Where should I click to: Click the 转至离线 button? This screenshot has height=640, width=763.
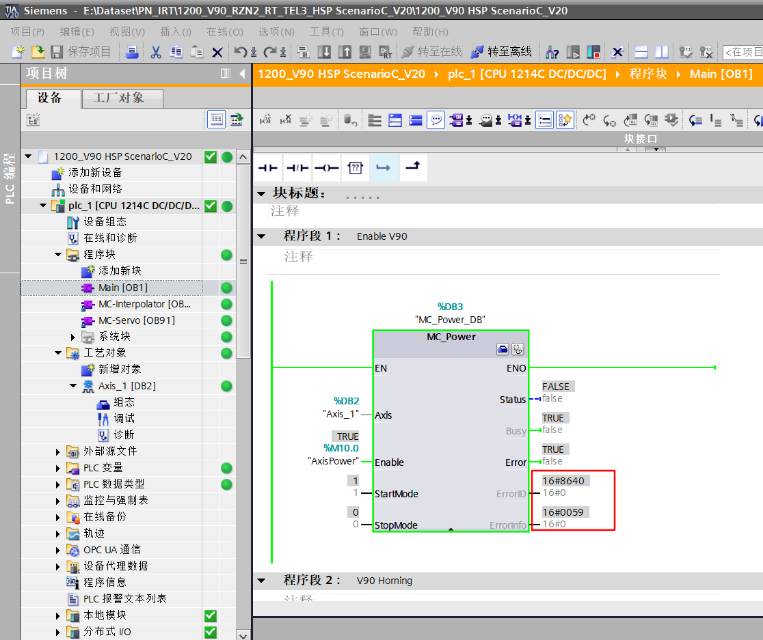click(502, 52)
